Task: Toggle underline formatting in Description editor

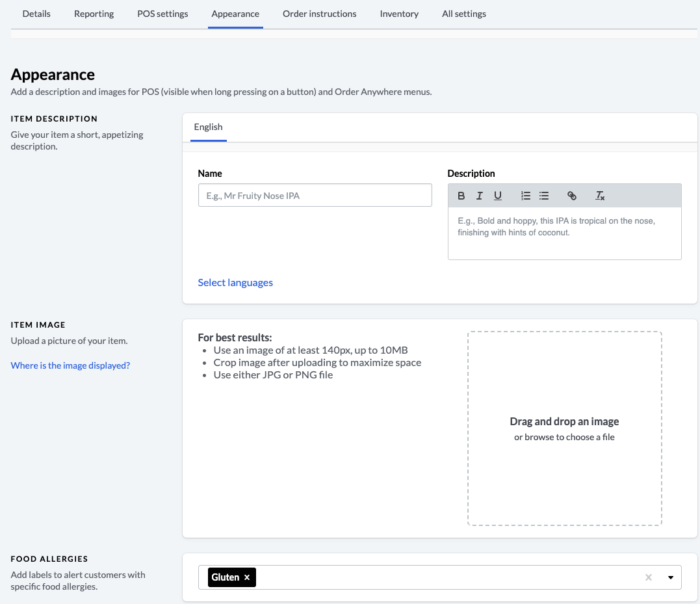Action: pos(498,196)
